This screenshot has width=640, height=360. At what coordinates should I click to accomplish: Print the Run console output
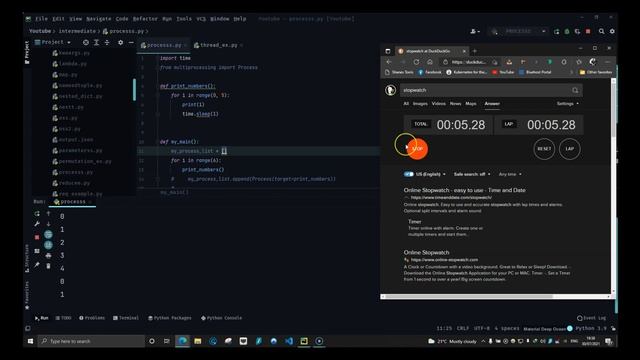pos(49,256)
